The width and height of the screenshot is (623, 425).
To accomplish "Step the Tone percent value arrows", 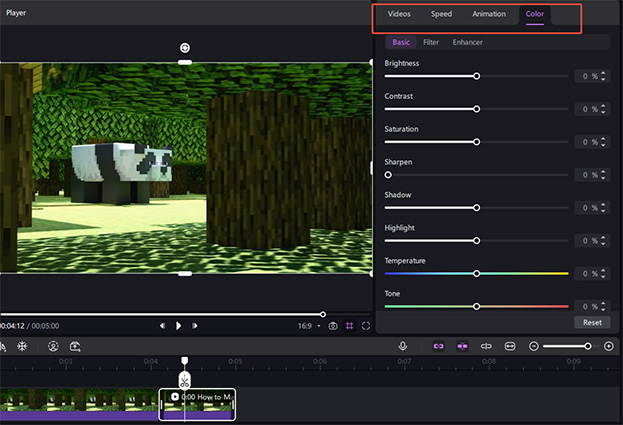I will 603,306.
